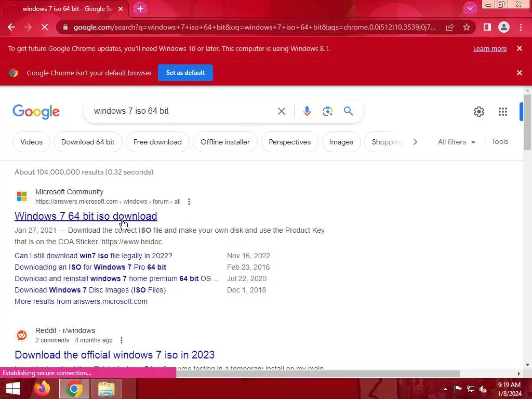Screen dimensions: 532x399
Task: Click the horizontal scrollbar right arrow
Action: [x=518, y=374]
